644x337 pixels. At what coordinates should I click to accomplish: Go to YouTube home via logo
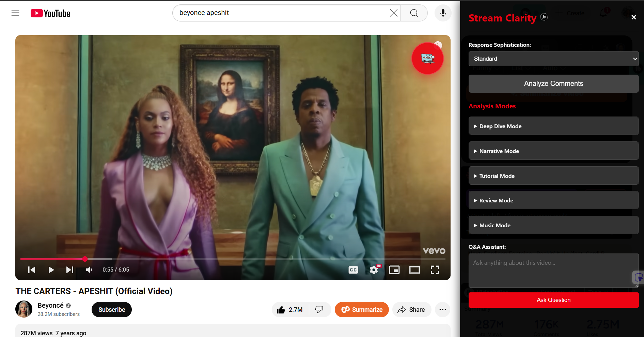pyautogui.click(x=50, y=13)
